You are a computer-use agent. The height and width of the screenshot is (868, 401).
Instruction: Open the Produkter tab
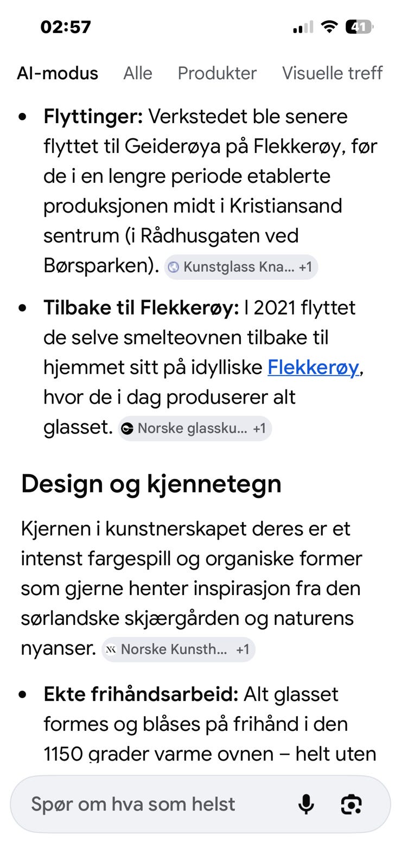217,73
